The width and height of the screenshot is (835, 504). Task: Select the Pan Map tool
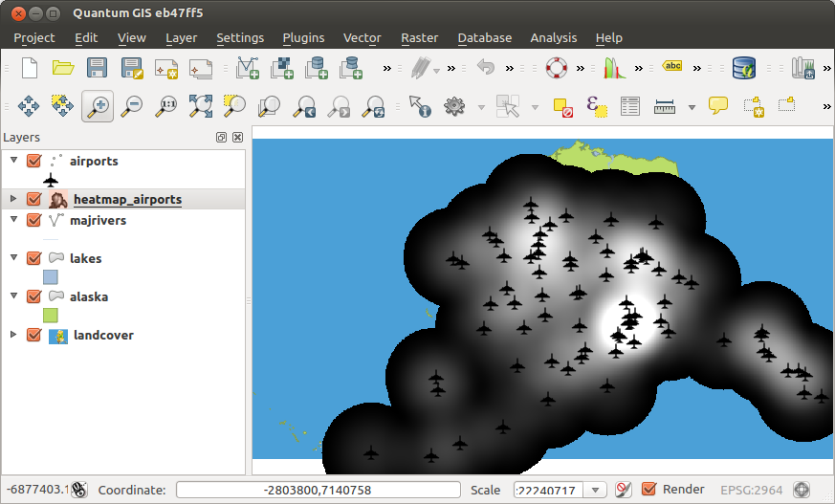point(28,106)
